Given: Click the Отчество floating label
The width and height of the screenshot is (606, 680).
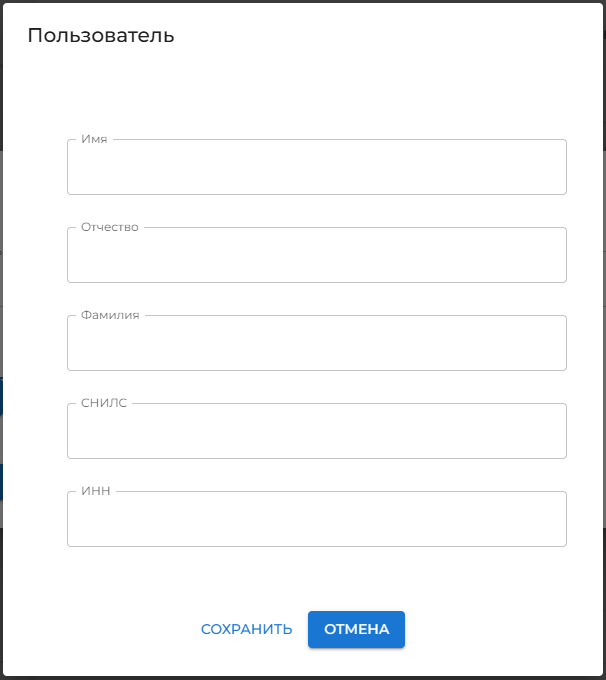Looking at the screenshot, I should 110,227.
